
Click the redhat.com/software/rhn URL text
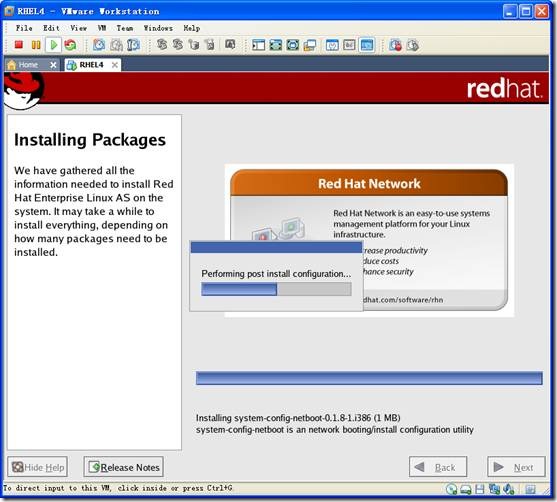pyautogui.click(x=403, y=300)
